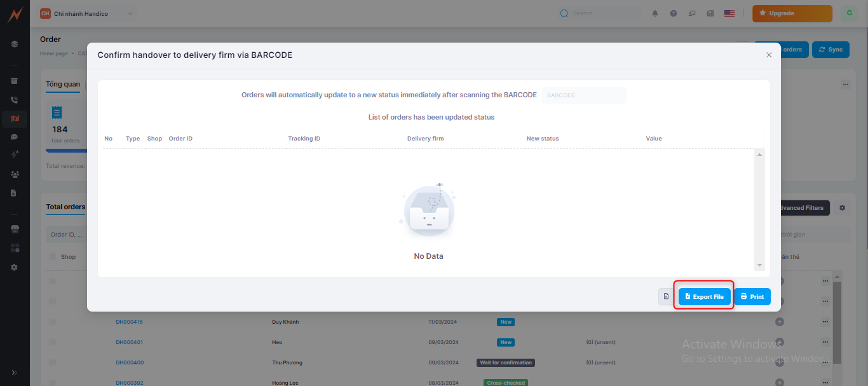Close the BARCODE handover dialog
Image resolution: width=868 pixels, height=386 pixels.
pos(769,55)
